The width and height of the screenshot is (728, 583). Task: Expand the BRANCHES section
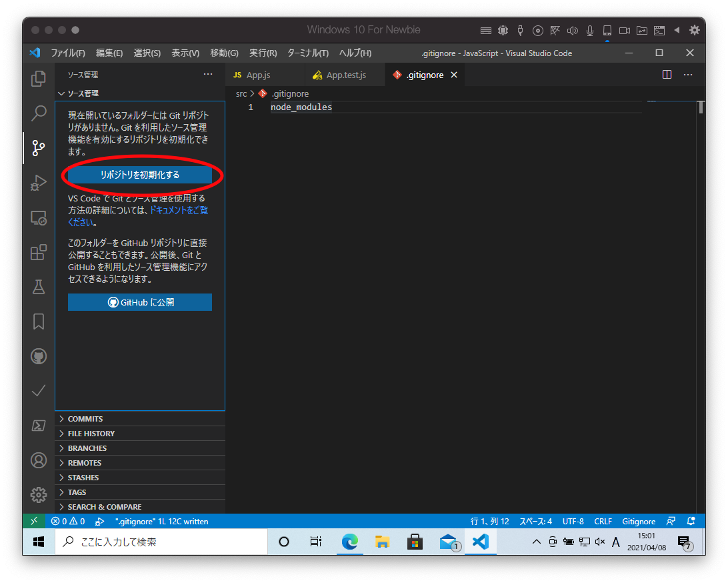[140, 448]
